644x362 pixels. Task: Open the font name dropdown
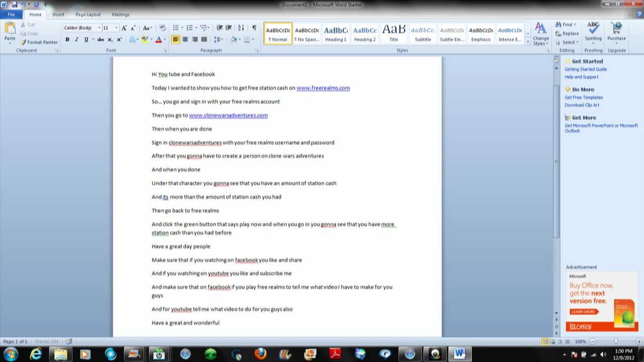99,28
